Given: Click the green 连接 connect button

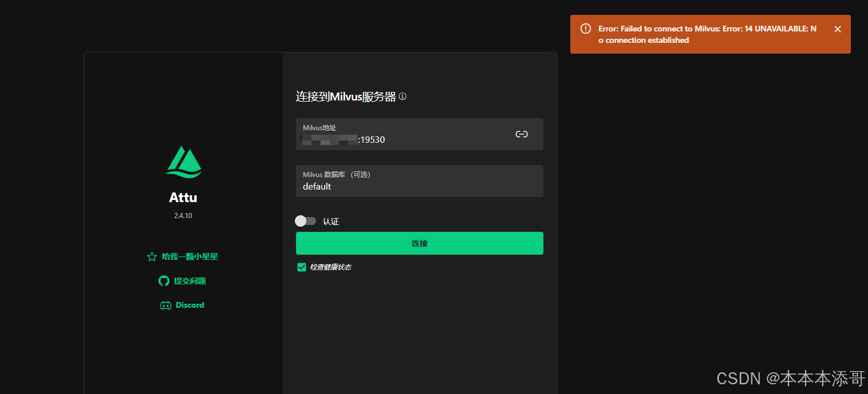Looking at the screenshot, I should coord(419,243).
